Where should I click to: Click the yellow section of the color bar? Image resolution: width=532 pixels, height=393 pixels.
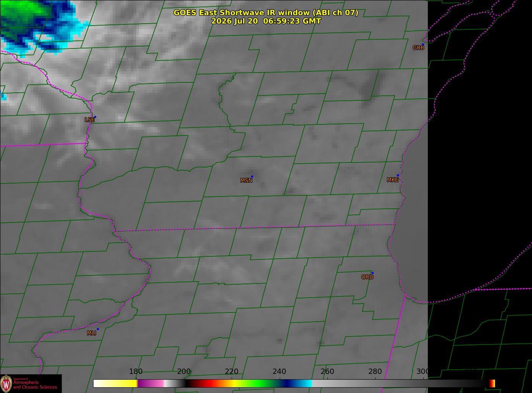122,383
